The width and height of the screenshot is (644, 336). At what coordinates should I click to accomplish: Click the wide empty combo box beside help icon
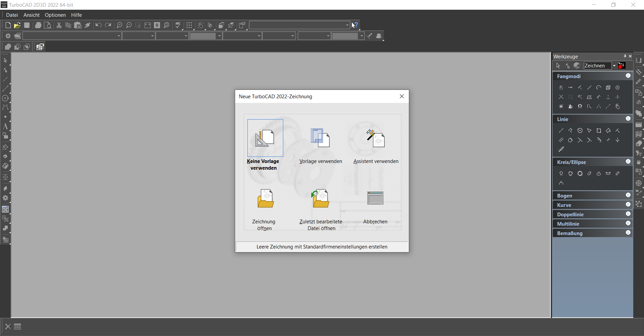pos(300,25)
